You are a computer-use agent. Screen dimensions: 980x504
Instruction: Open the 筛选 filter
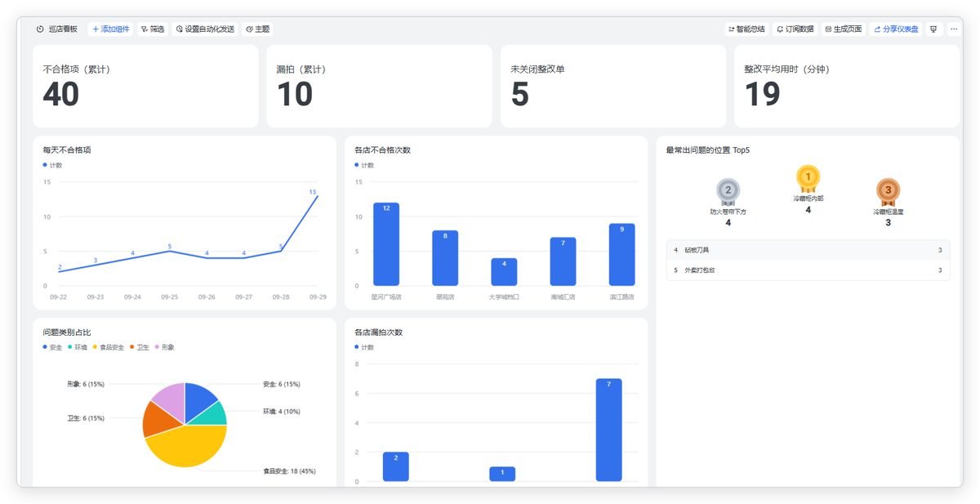pos(152,29)
